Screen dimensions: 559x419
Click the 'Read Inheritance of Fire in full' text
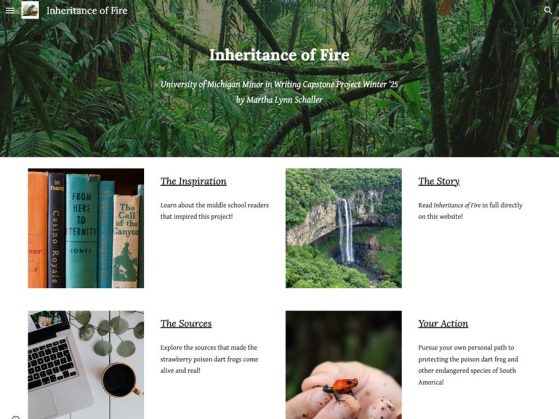pyautogui.click(x=470, y=211)
